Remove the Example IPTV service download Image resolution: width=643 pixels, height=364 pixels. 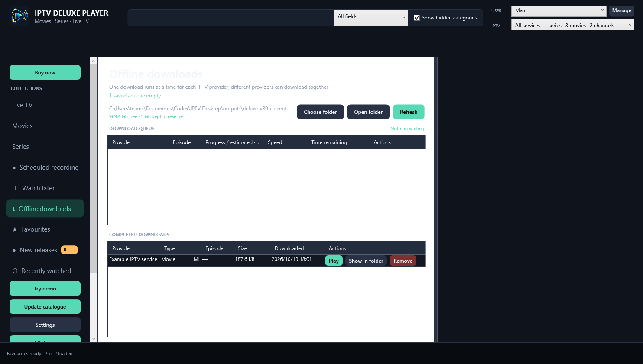point(403,261)
